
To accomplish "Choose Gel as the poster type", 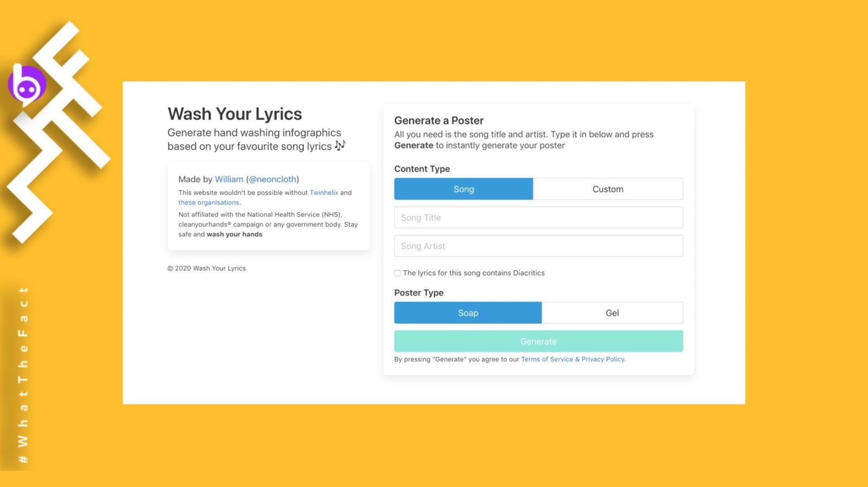I will (x=612, y=313).
